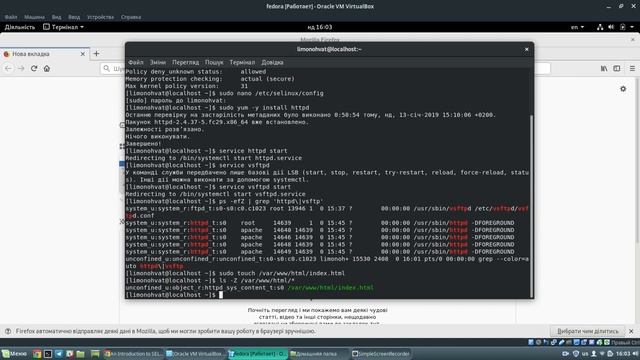The width and height of the screenshot is (640, 360).
Task: Click the user icon in host tray
Action: coord(593,354)
